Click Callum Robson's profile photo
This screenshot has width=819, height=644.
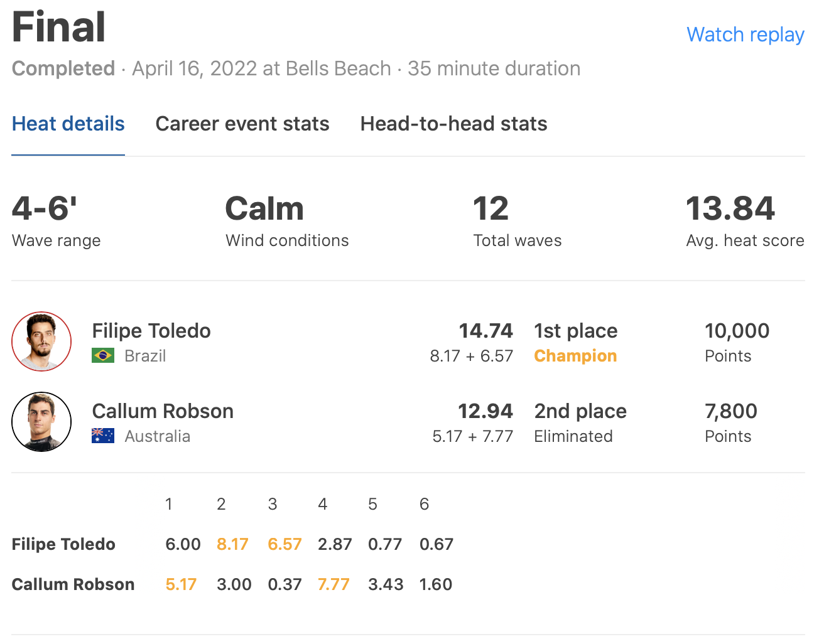click(41, 422)
